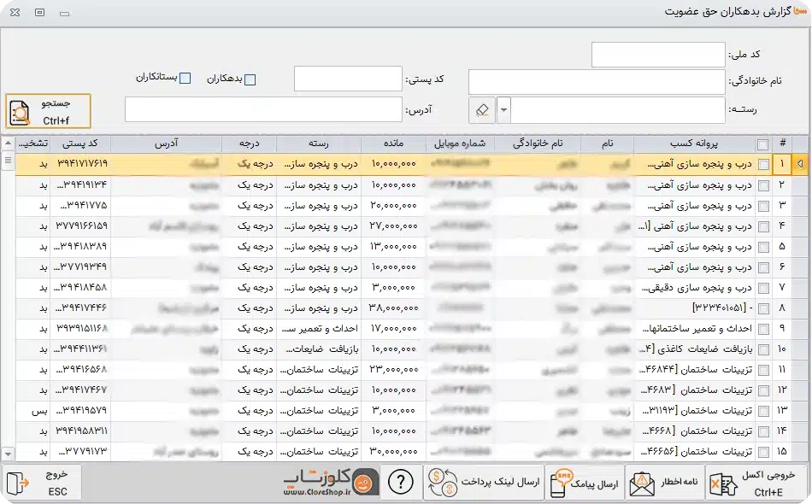Viewport: 812px width, 504px height.
Task: Click the eraser clear icon beside رسته
Action: coord(482,109)
